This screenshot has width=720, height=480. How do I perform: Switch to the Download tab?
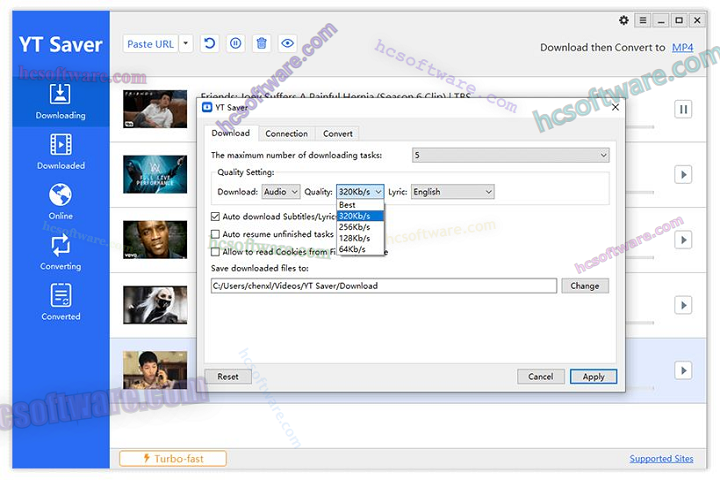[x=231, y=133]
